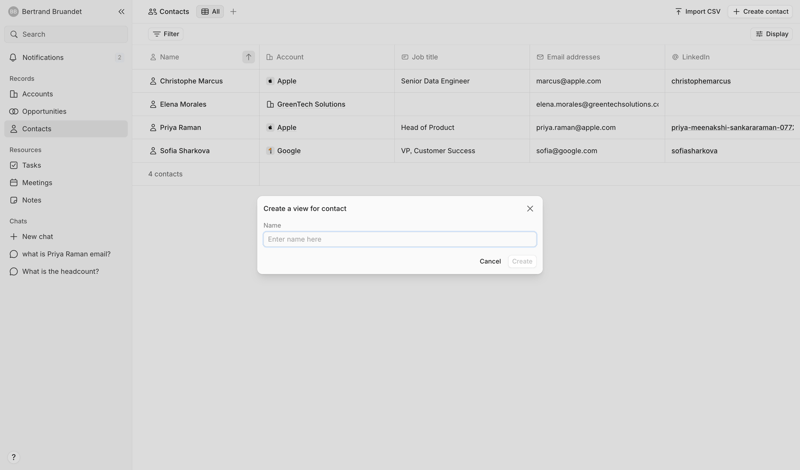Screen dimensions: 800x470
Task: Click the Bertrand Bruandet avatar icon
Action: [13, 11]
